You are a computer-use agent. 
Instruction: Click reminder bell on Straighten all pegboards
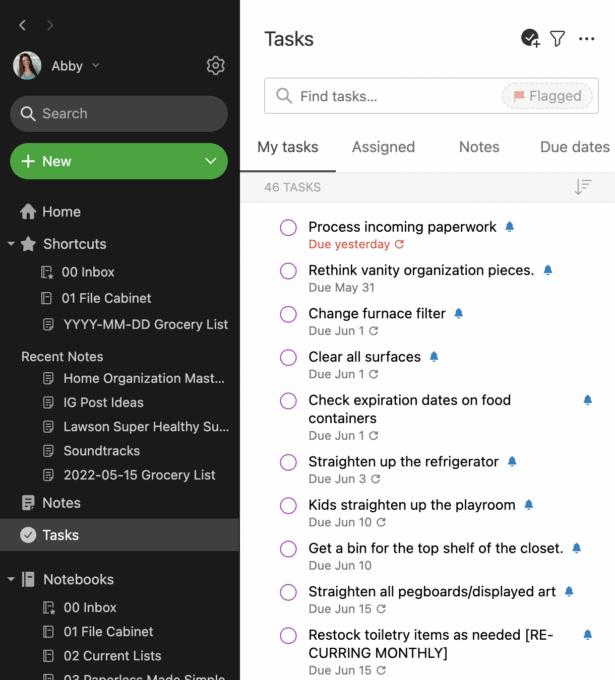pyautogui.click(x=569, y=591)
